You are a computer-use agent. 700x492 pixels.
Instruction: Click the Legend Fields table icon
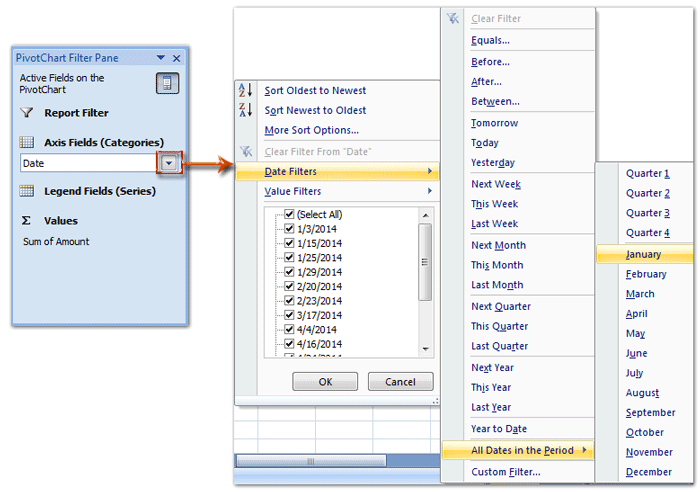[x=27, y=190]
